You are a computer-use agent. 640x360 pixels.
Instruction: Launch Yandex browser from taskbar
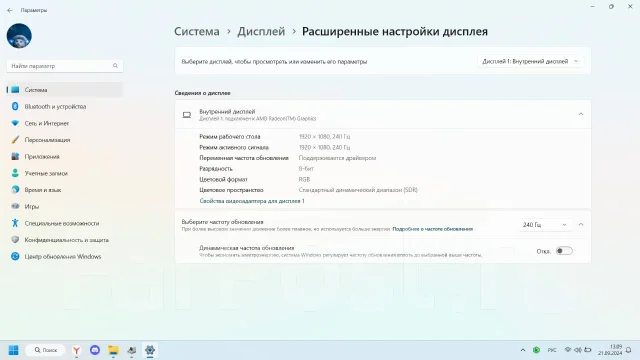pyautogui.click(x=76, y=350)
